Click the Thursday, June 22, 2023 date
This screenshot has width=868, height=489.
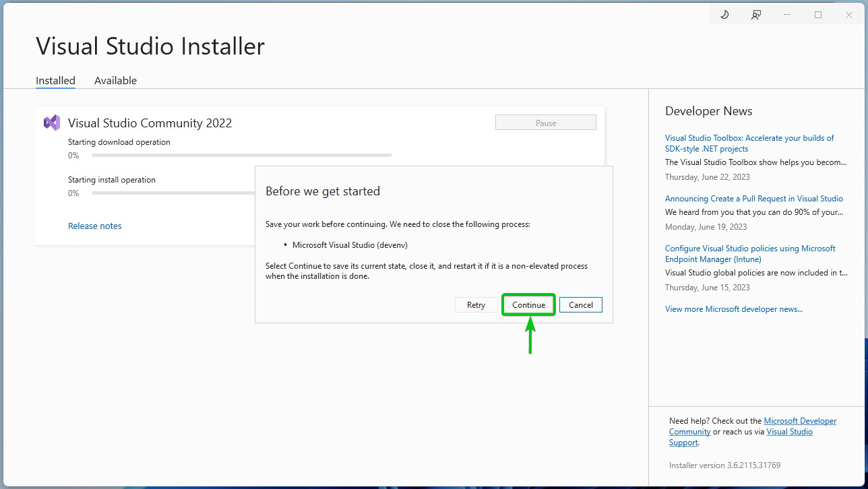pyautogui.click(x=708, y=177)
